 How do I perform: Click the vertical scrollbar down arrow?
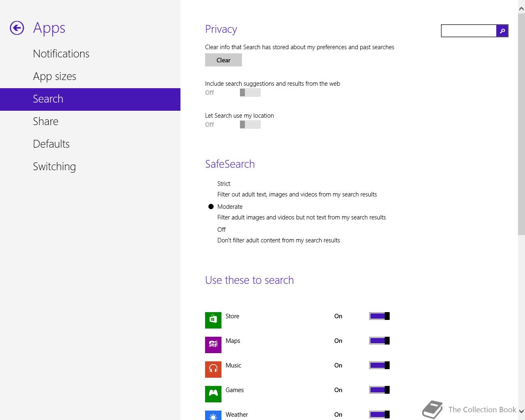pyautogui.click(x=521, y=411)
